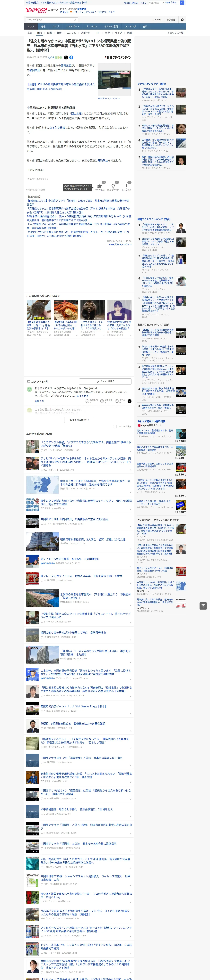
Task: Share article on Facebook icon under headline
Action: [x=71, y=57]
